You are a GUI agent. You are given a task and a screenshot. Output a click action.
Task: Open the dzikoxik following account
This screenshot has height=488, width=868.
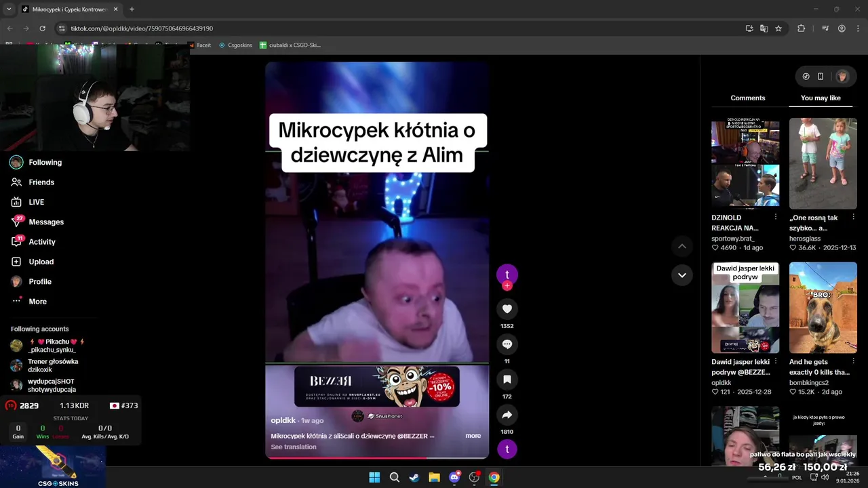coord(45,366)
